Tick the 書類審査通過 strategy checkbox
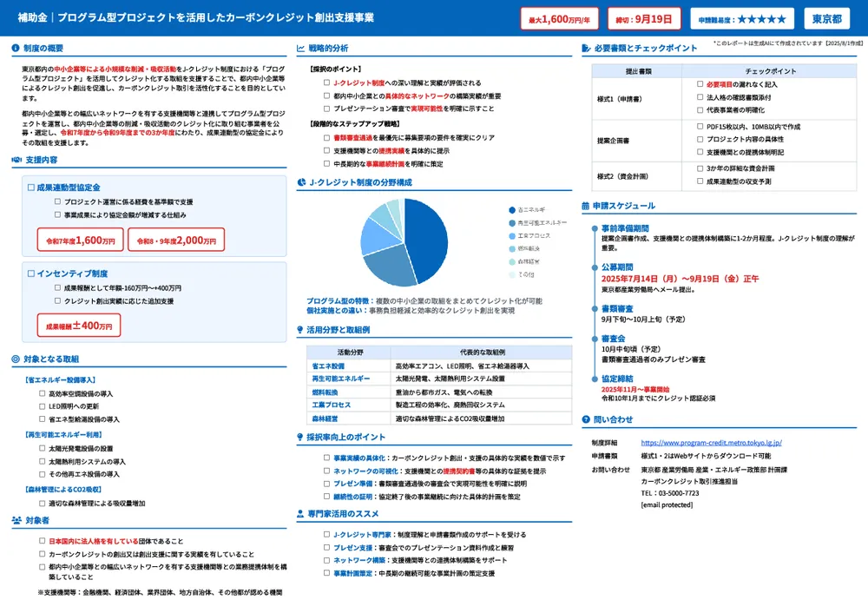This screenshot has height=613, width=868. [326, 137]
